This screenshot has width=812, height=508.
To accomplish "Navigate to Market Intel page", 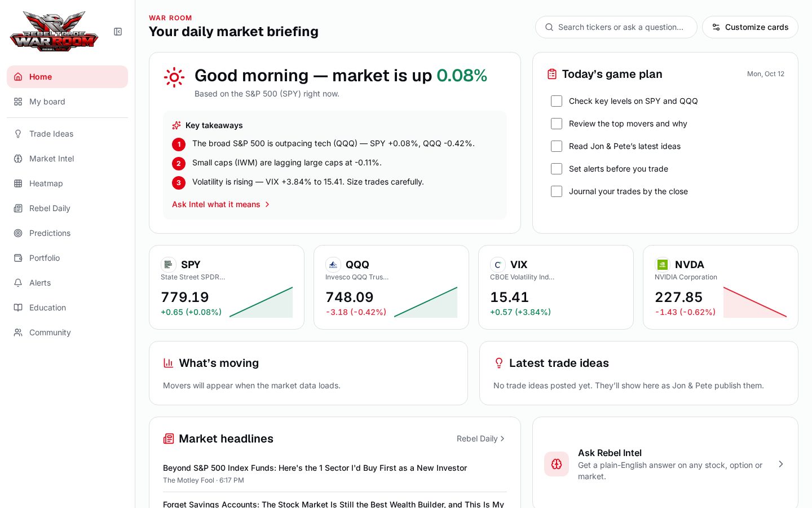I will click(67, 159).
